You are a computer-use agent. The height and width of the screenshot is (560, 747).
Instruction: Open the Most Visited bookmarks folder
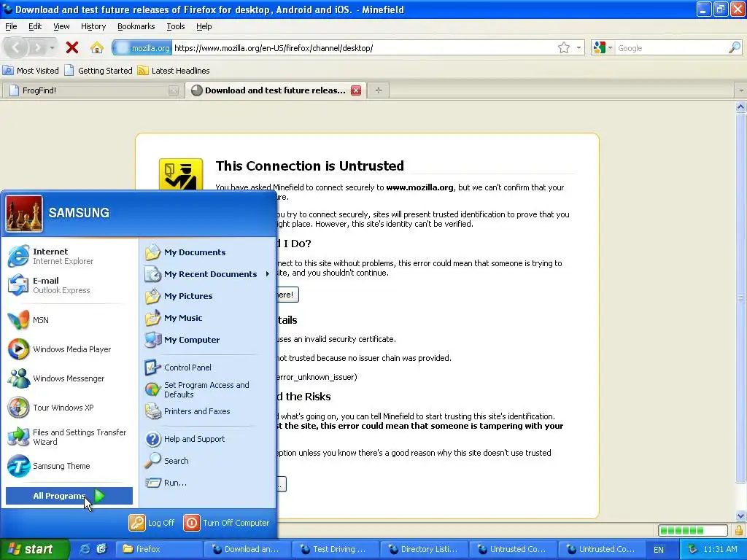click(31, 71)
